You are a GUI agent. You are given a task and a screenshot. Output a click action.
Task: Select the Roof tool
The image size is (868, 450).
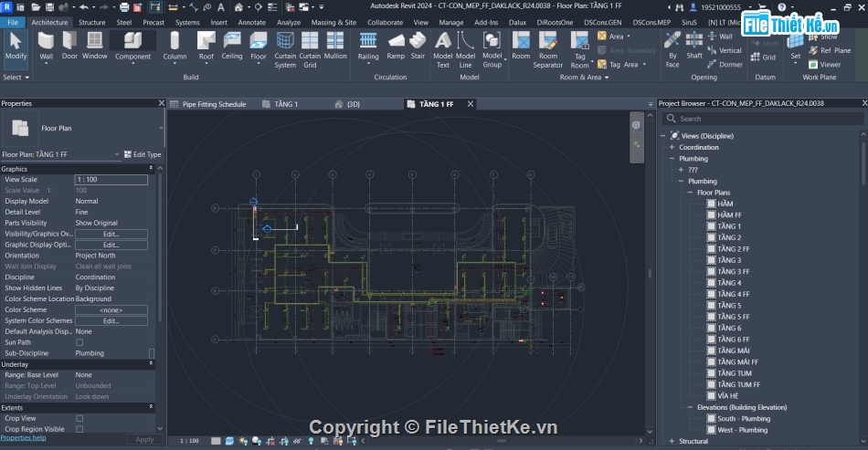pyautogui.click(x=206, y=47)
